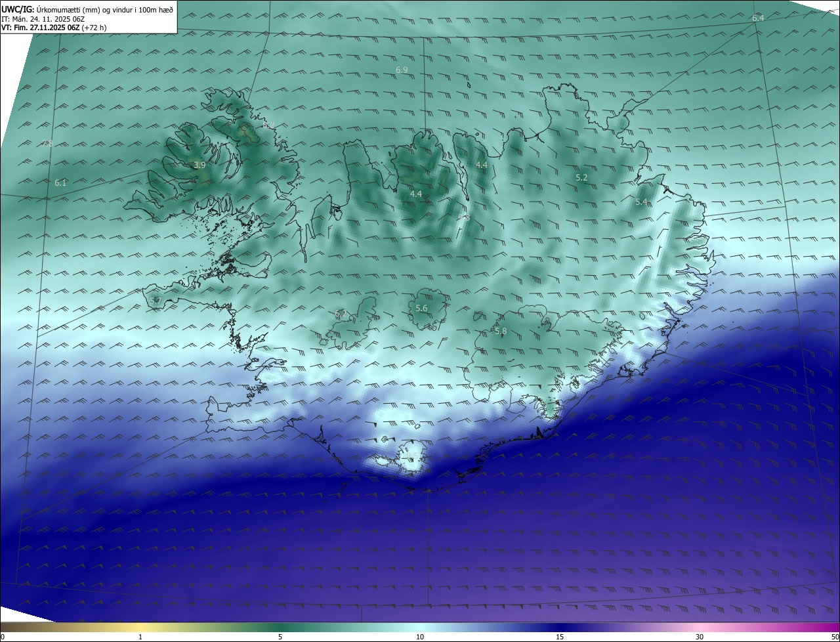Click the map value label 5.6
This screenshot has width=840, height=642.
coord(421,309)
